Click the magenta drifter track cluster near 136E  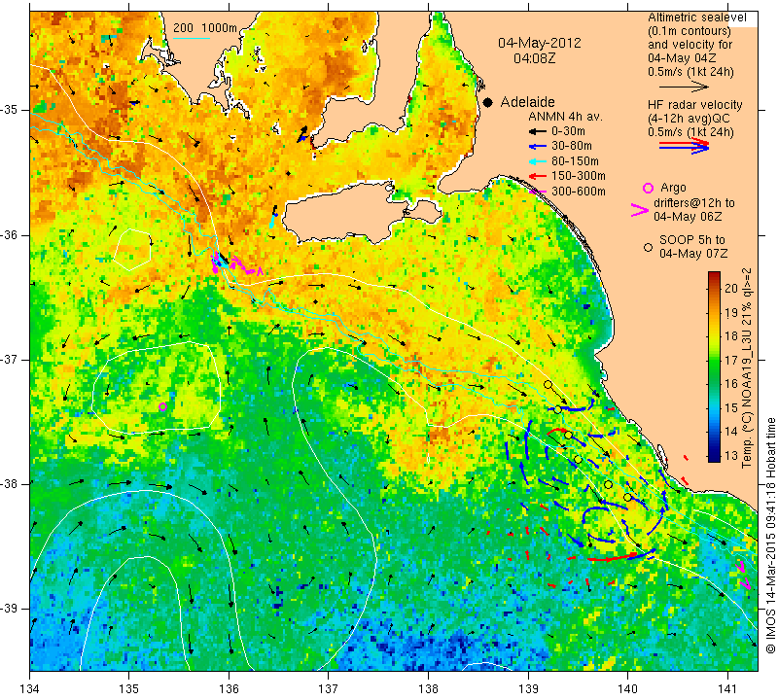237,265
